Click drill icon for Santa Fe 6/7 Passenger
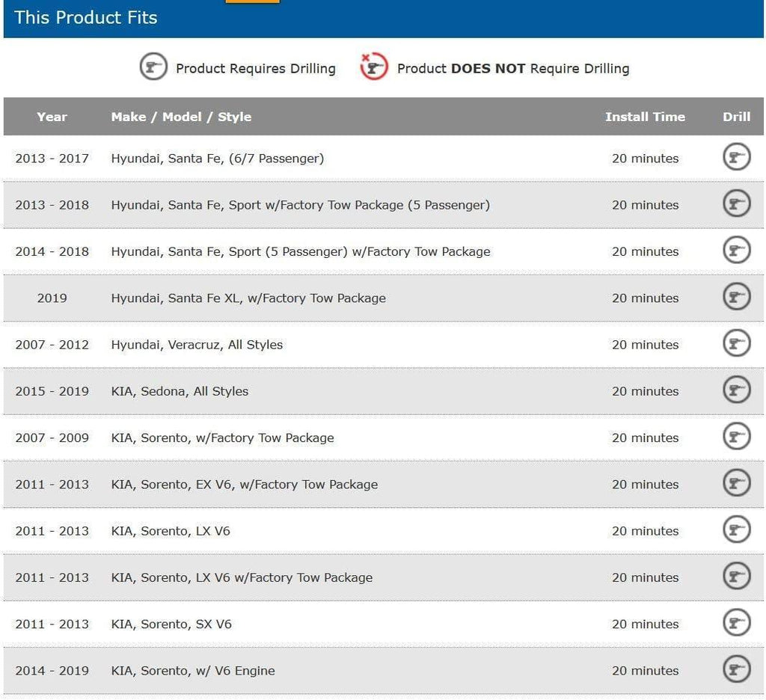766x700 pixels. pyautogui.click(x=736, y=158)
